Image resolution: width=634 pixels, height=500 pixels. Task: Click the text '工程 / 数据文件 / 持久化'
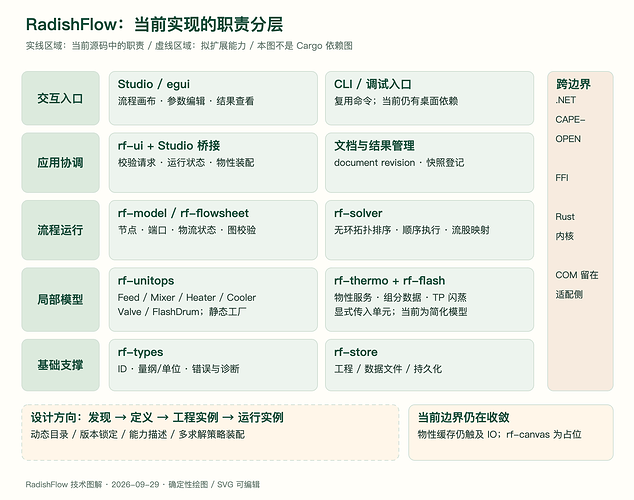coord(388,369)
